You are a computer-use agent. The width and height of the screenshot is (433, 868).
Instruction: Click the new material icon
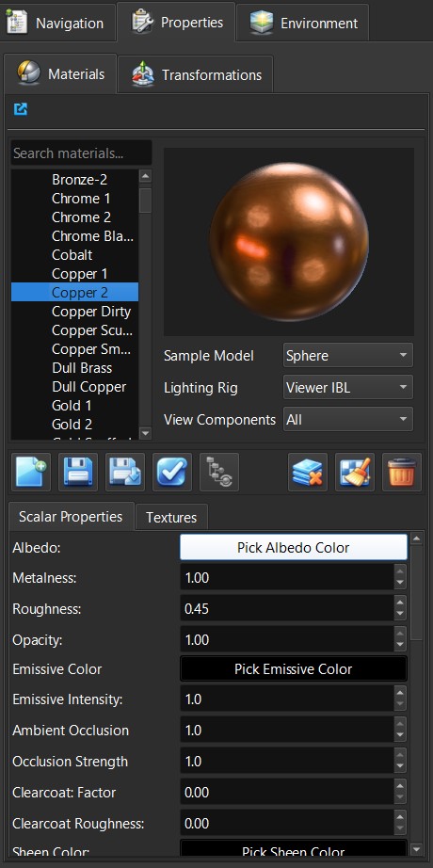(31, 473)
